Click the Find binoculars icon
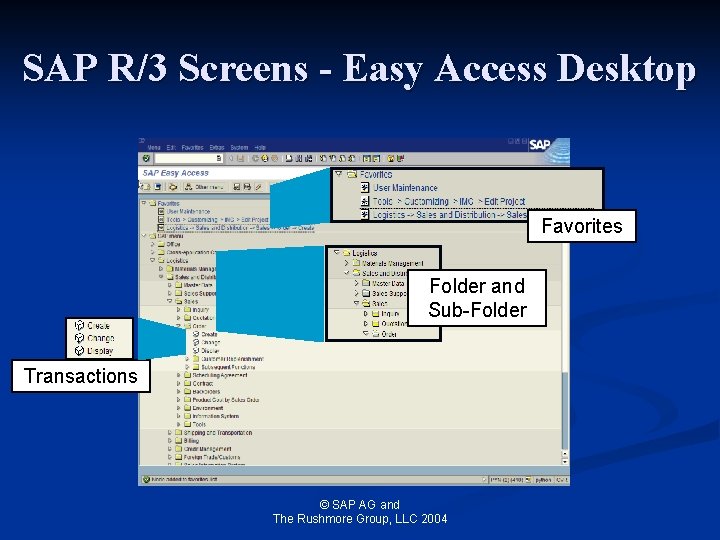 [x=298, y=159]
